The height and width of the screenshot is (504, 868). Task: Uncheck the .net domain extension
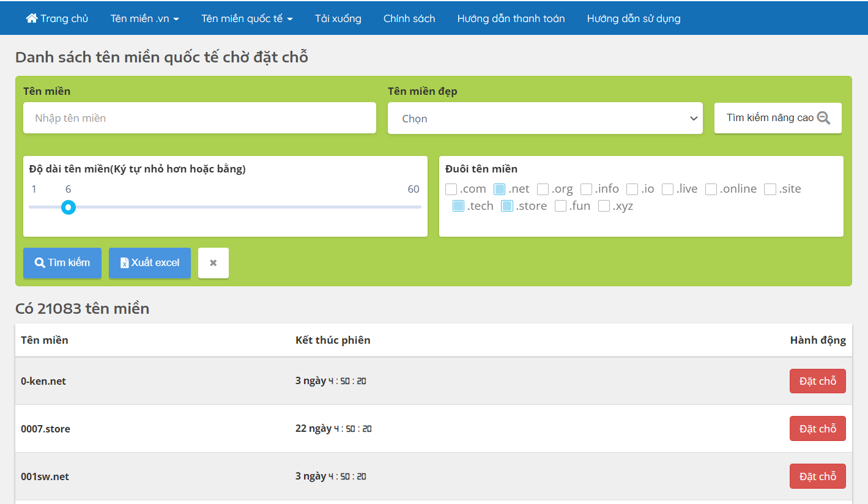click(499, 189)
